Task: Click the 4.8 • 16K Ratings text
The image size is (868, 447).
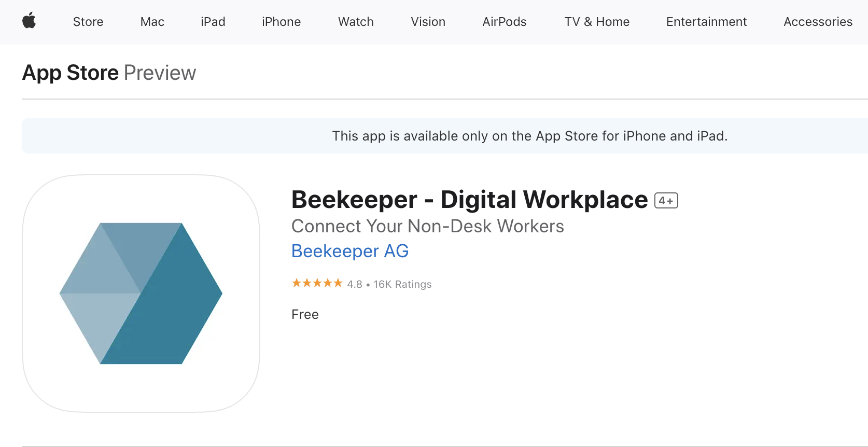Action: coord(389,284)
